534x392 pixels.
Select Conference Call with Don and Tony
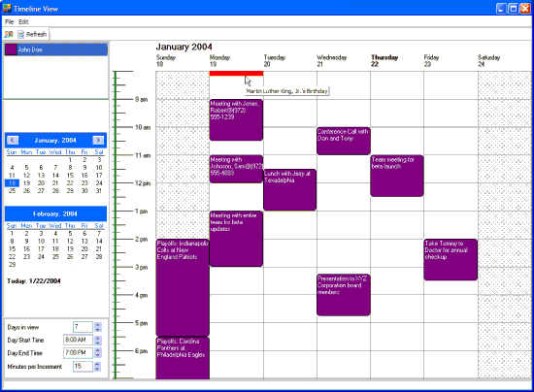coord(344,141)
